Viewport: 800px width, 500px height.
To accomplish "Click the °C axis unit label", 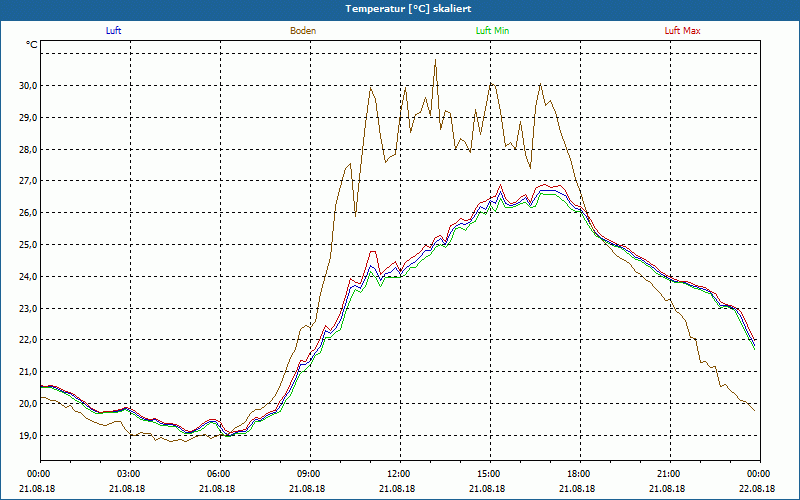I will point(32,45).
